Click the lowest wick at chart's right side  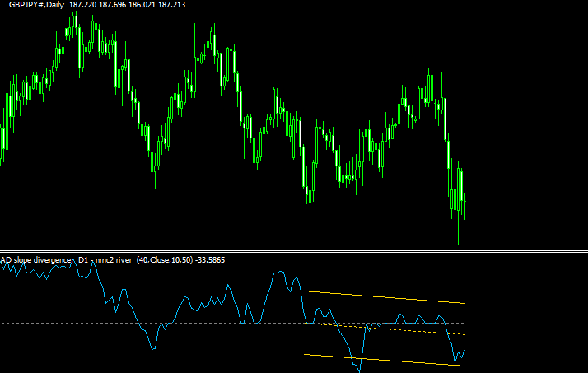pyautogui.click(x=458, y=241)
